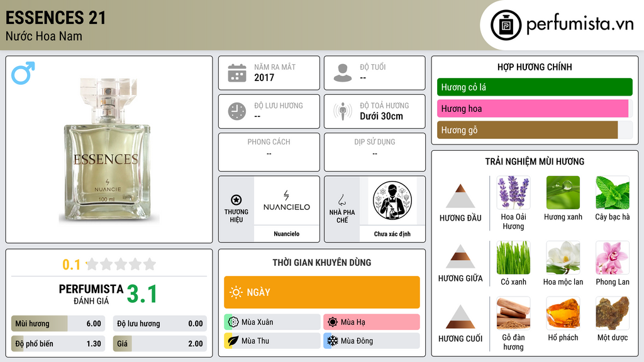Click the orange Ngày daytime bar

[322, 292]
